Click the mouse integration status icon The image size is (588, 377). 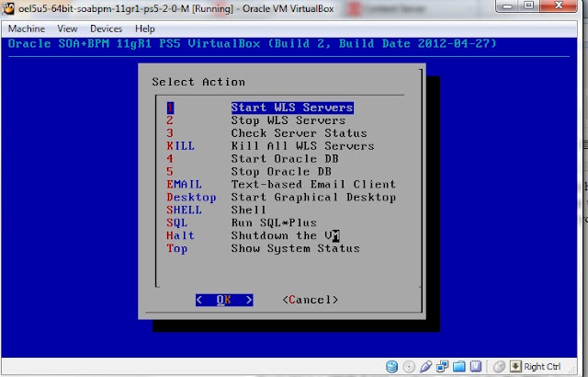pyautogui.click(x=499, y=366)
